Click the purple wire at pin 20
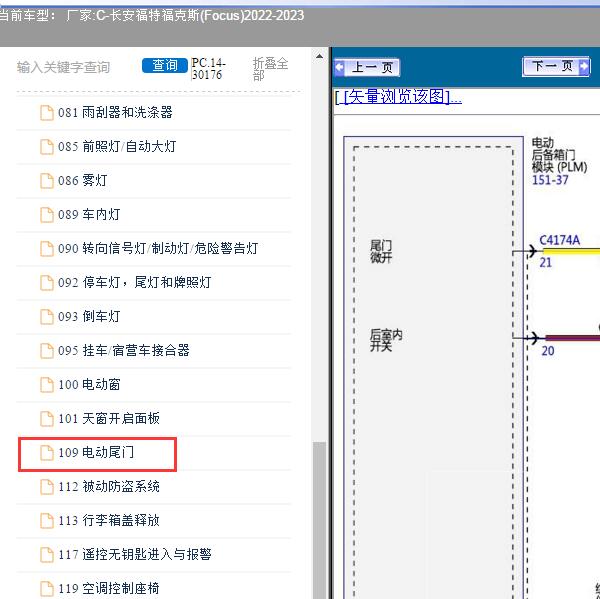The height and width of the screenshot is (599, 600). click(x=572, y=338)
